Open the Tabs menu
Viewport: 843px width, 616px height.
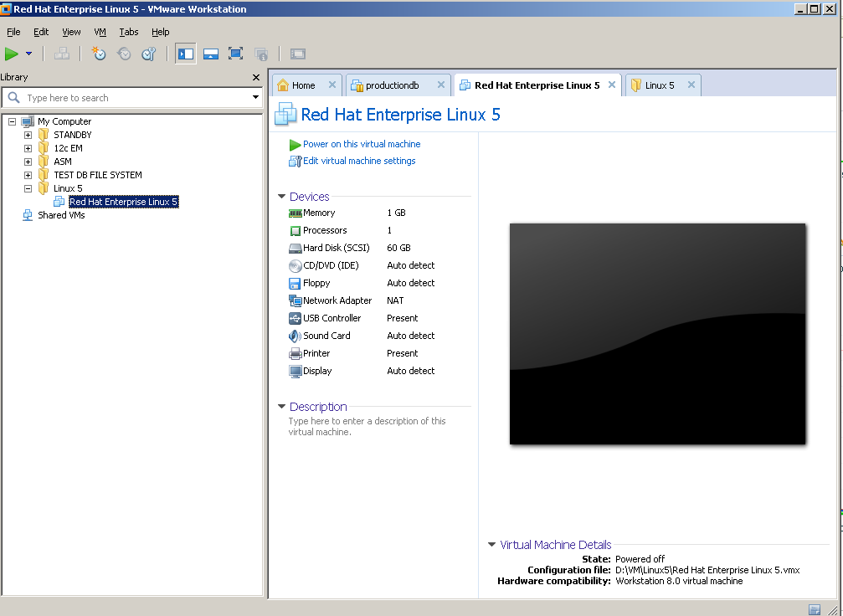128,32
